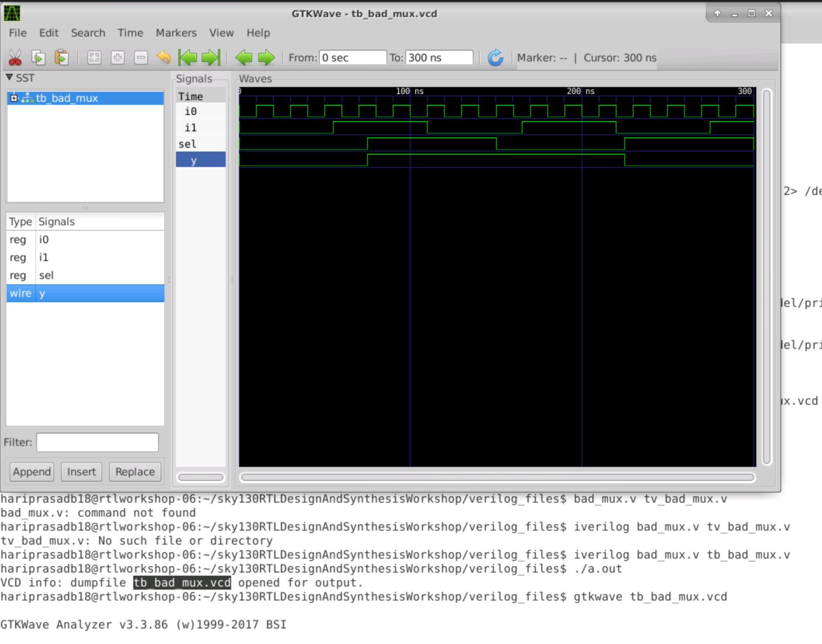Image resolution: width=822 pixels, height=644 pixels.
Task: Reload the waveform with the blue refresh icon
Action: (496, 57)
